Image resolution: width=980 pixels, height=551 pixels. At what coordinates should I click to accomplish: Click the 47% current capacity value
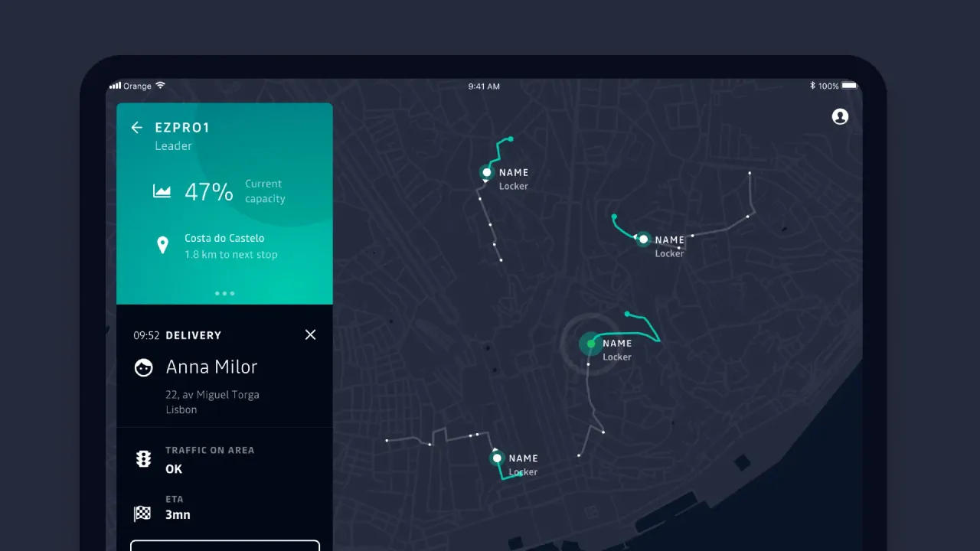pos(208,191)
